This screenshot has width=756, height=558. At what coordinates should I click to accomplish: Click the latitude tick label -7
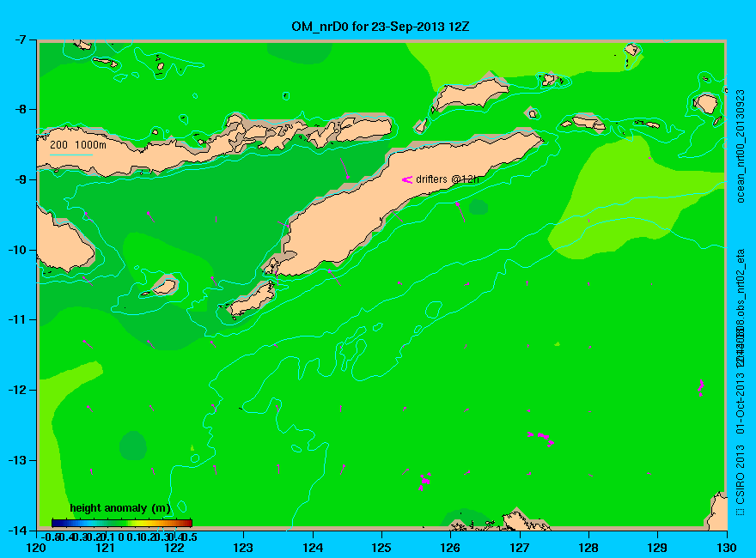[20, 39]
